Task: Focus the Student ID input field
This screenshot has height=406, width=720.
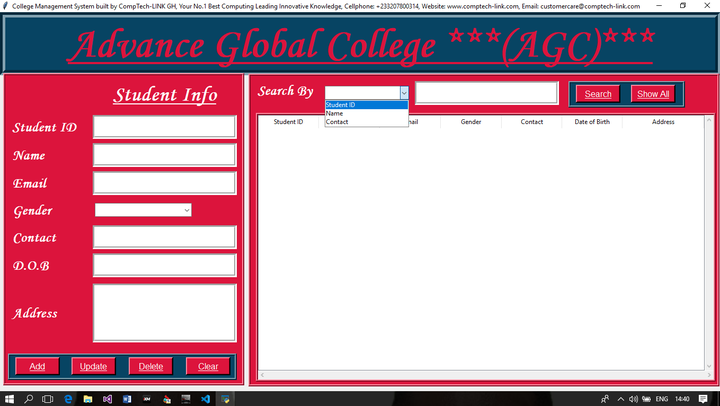Action: coord(164,127)
